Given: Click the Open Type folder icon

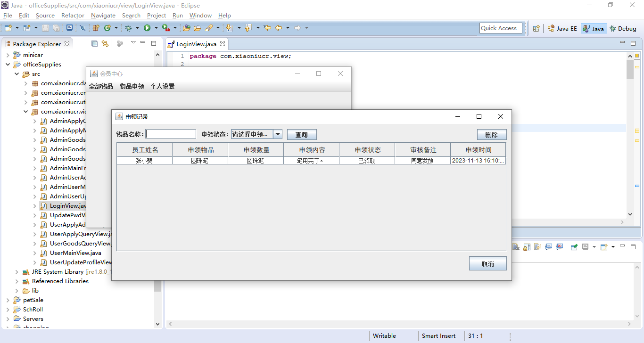Looking at the screenshot, I should 187,28.
